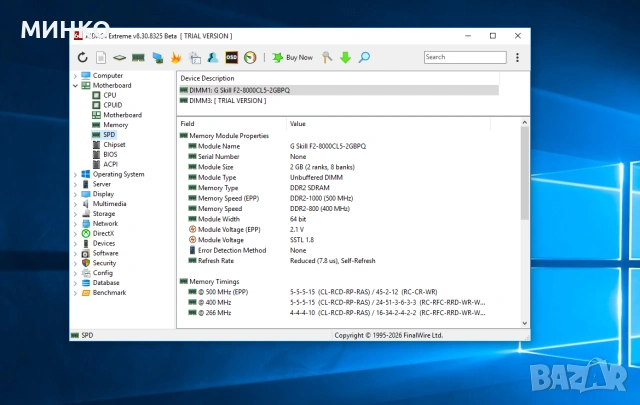This screenshot has width=640, height=405.
Task: Click the green download arrow icon
Action: click(345, 58)
